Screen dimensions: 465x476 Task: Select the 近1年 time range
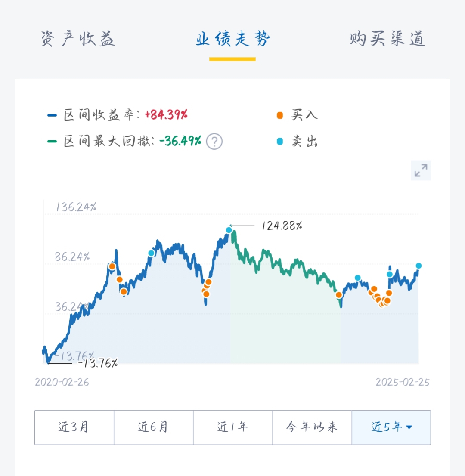[x=232, y=427]
